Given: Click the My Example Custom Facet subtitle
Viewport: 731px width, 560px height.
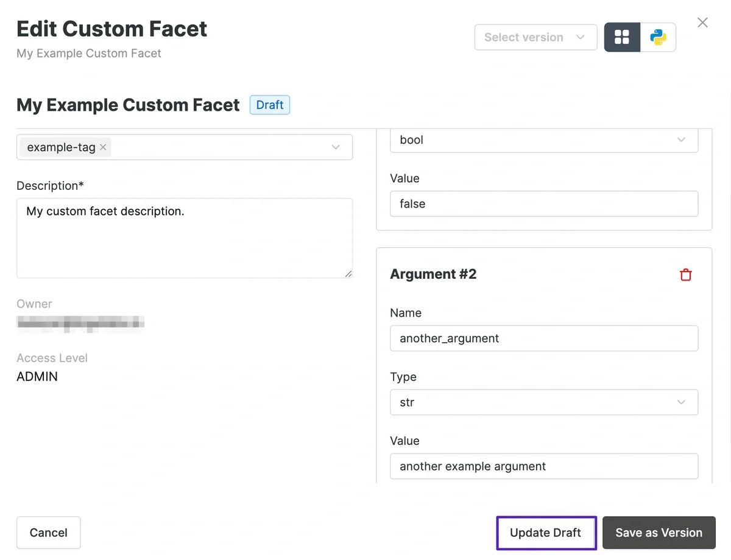Looking at the screenshot, I should coord(89,54).
